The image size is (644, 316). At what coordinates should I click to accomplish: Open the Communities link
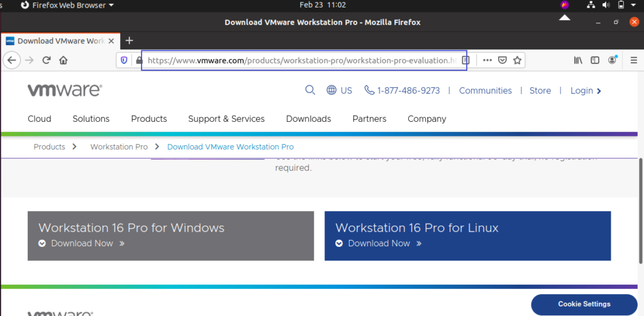(x=486, y=90)
